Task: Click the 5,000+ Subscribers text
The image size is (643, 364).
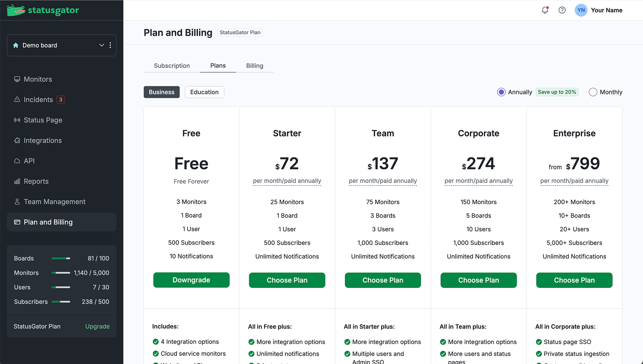Action: tap(574, 243)
